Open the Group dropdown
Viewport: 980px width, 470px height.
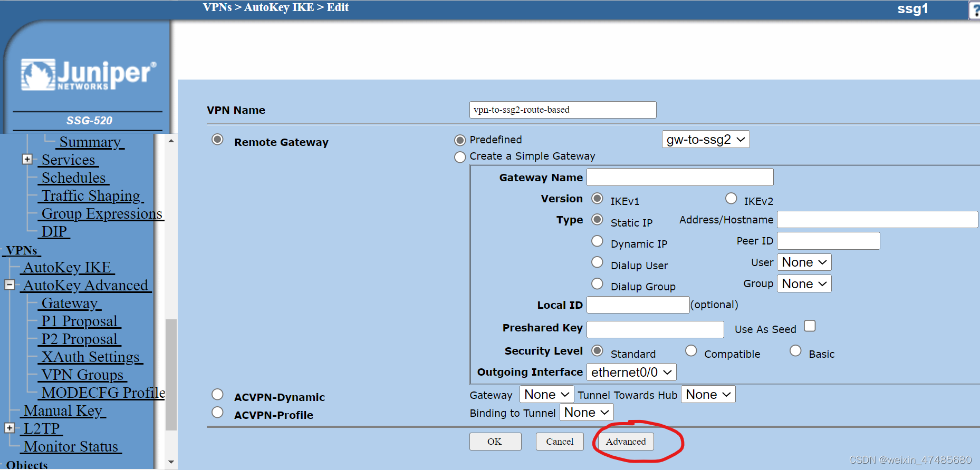click(804, 283)
